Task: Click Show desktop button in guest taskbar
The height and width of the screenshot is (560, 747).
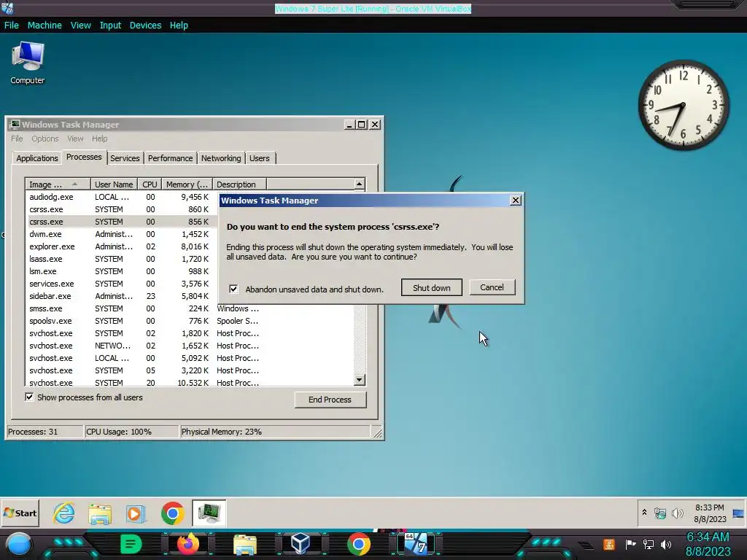Action: pyautogui.click(x=738, y=513)
